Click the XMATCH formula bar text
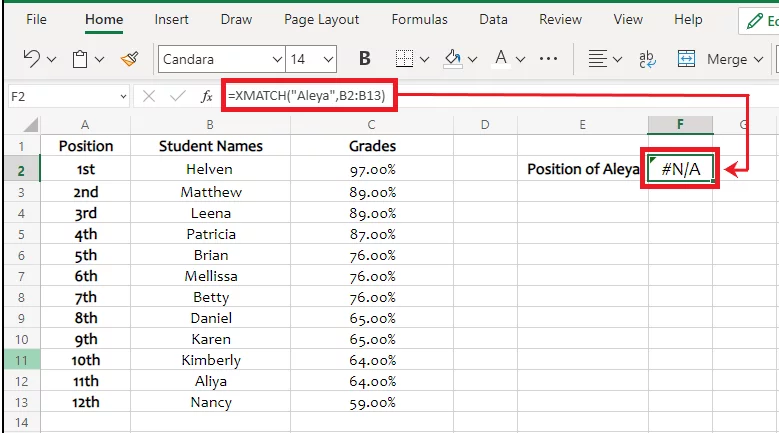 click(307, 95)
